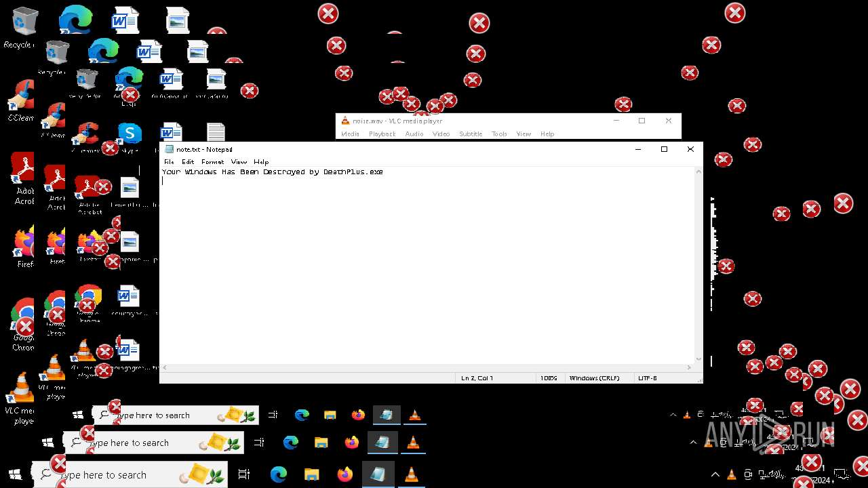The height and width of the screenshot is (488, 868).
Task: Open the View menu in VLC window
Action: click(524, 134)
